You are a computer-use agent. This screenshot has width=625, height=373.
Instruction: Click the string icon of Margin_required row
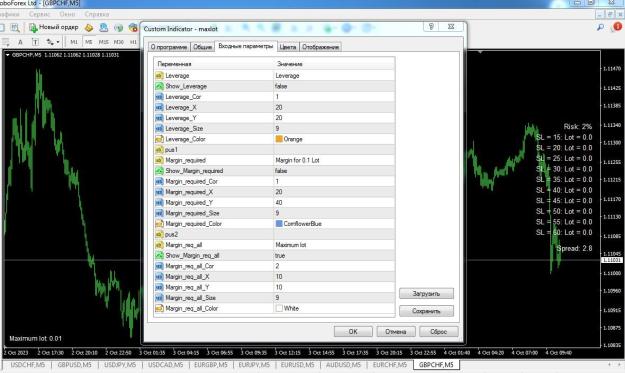point(159,160)
